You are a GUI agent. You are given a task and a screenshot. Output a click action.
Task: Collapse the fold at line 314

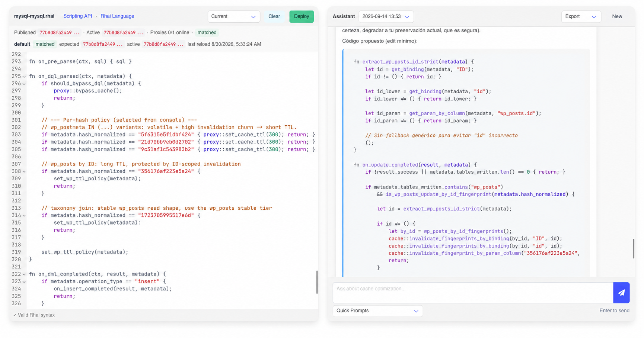pos(24,216)
